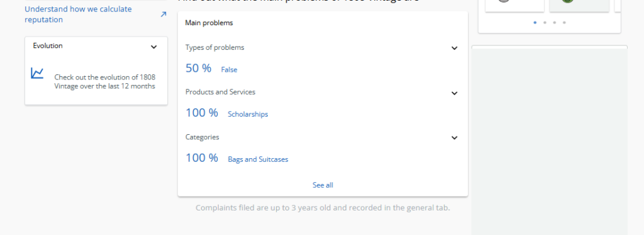Open Understand how we calculate reputation link
This screenshot has width=644, height=235.
pyautogui.click(x=78, y=14)
